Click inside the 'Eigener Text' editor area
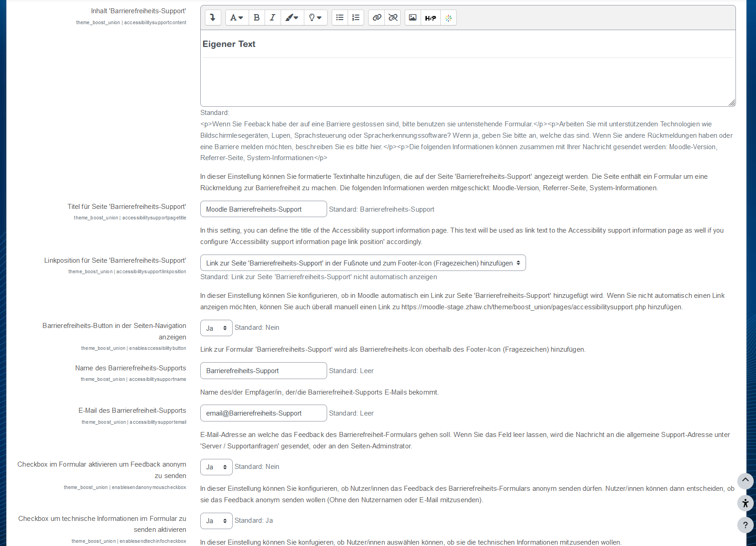 (468, 68)
